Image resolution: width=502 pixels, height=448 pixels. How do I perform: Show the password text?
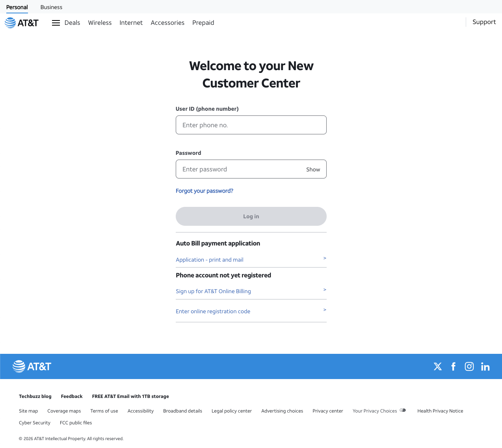tap(313, 169)
